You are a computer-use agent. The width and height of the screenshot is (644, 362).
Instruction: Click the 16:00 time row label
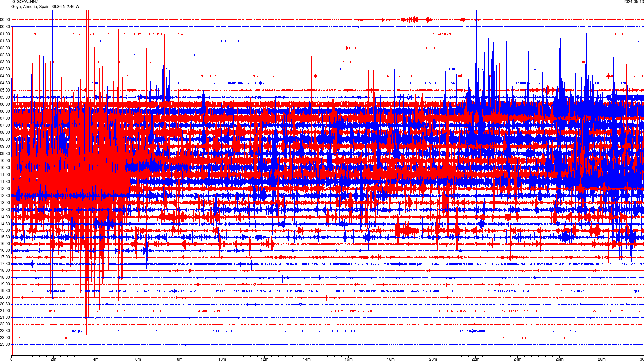5,244
